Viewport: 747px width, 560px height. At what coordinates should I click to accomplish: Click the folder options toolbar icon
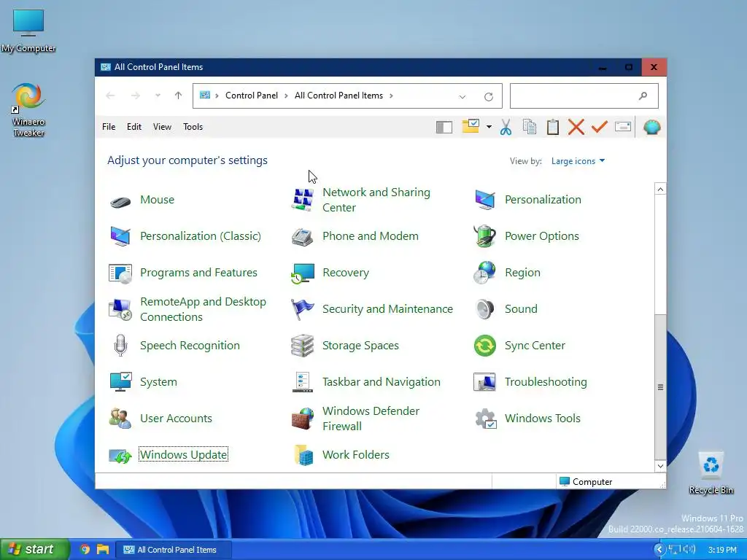pyautogui.click(x=471, y=126)
